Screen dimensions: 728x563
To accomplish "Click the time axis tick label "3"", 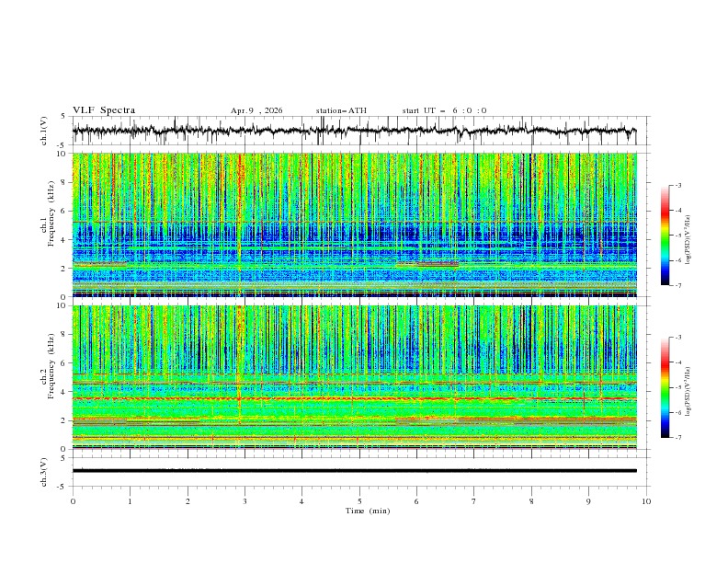I will pyautogui.click(x=245, y=501).
